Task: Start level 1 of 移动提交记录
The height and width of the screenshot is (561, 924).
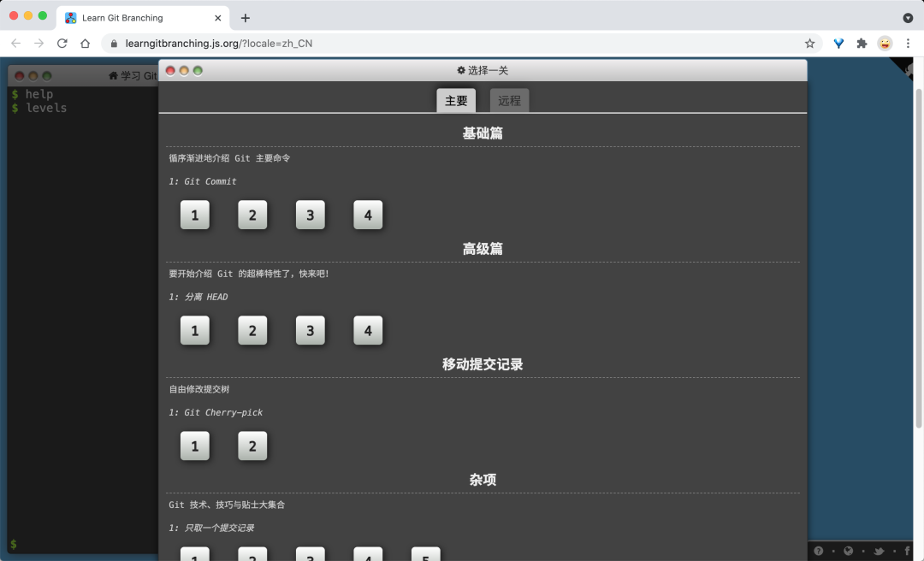Action: click(x=194, y=446)
